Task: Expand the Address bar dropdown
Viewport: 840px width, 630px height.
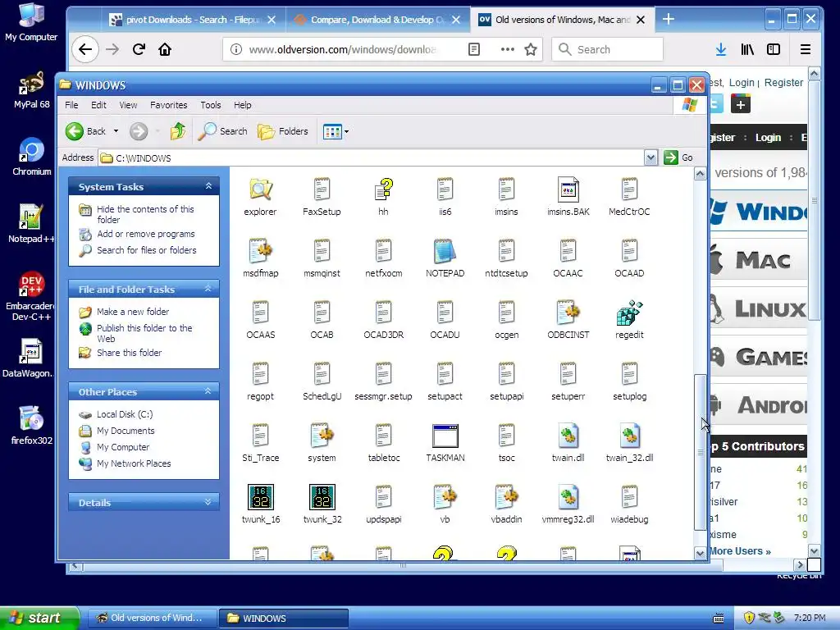Action: (x=651, y=158)
